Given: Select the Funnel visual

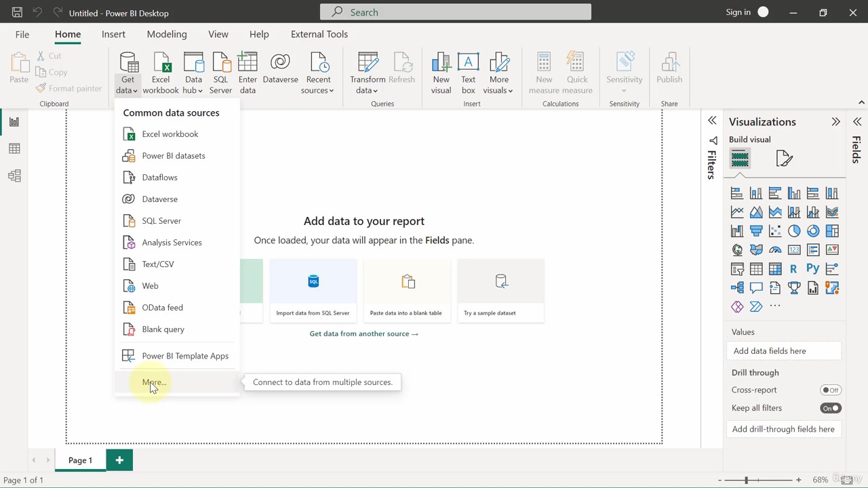Looking at the screenshot, I should [756, 231].
